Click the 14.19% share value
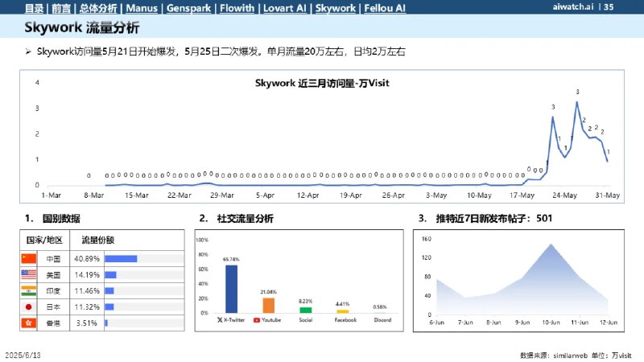The width and height of the screenshot is (644, 362). click(87, 275)
